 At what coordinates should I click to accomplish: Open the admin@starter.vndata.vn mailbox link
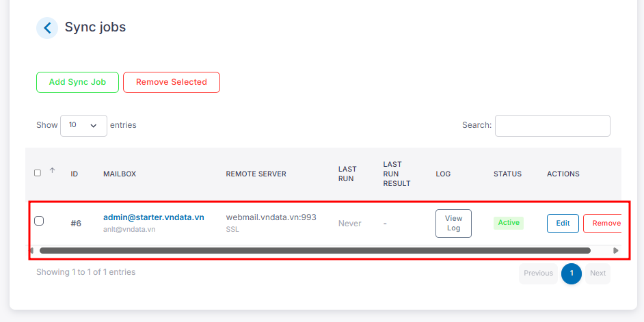tap(154, 217)
